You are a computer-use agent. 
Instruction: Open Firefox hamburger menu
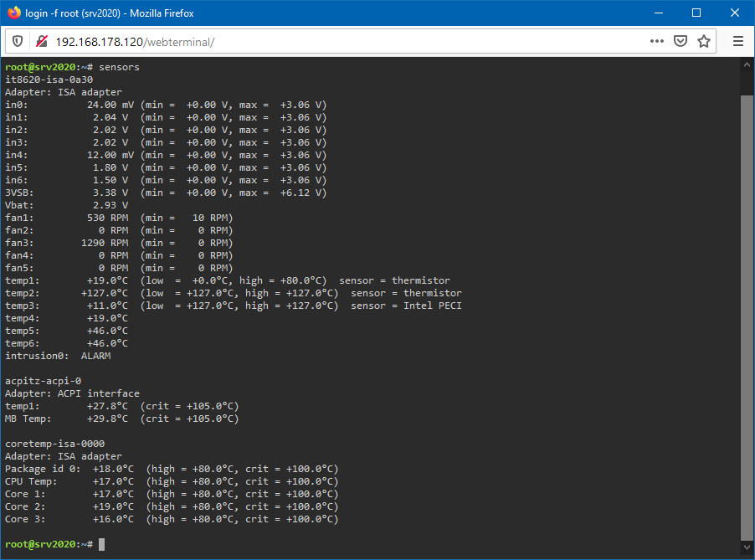pos(738,41)
